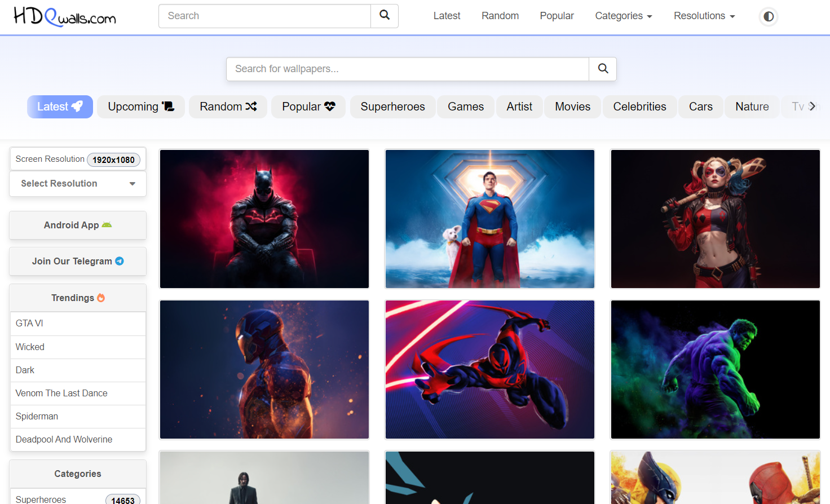Screen dimensions: 830x504
Task: Select the Random shuffle chip
Action: (228, 107)
